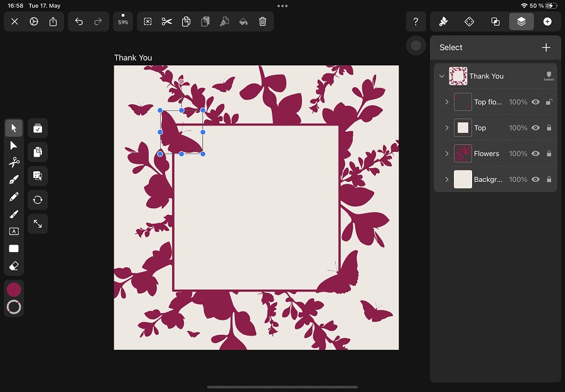Open the Style paintbrush tab
Viewport: 565px width, 392px height.
[x=443, y=21]
